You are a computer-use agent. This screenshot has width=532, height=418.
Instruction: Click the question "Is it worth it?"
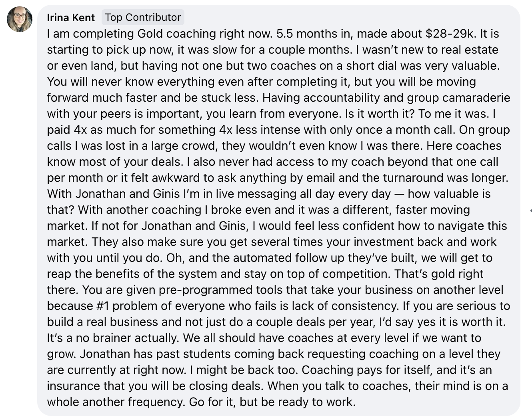(380, 114)
